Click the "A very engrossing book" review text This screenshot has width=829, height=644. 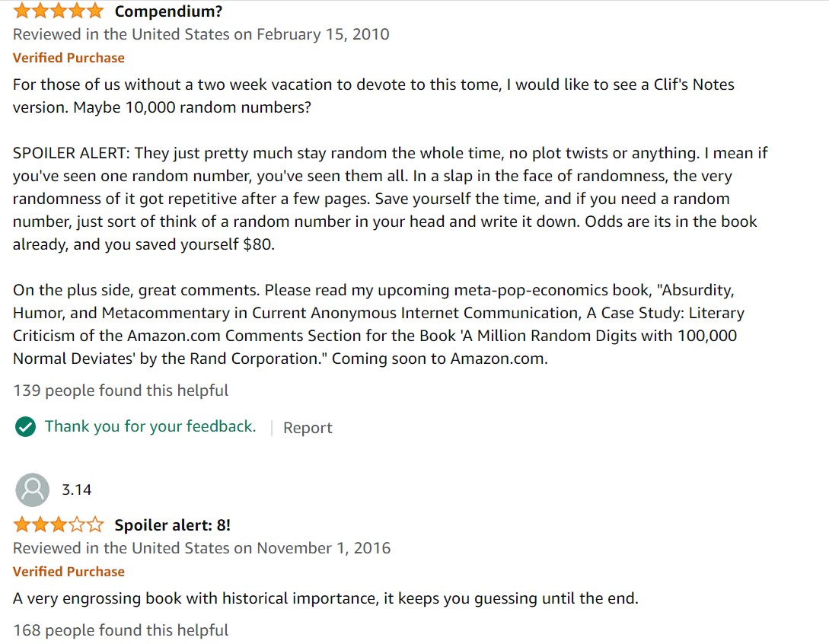(326, 598)
